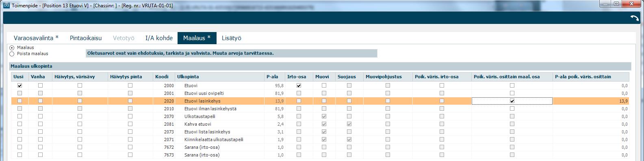Click the P-ala column header
The image size is (644, 161).
[x=274, y=77]
